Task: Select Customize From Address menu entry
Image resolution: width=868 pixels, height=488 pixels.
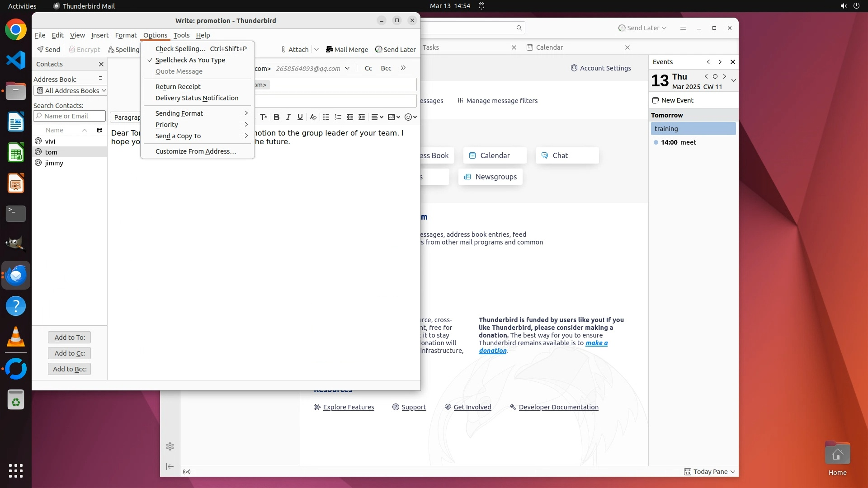Action: point(195,151)
